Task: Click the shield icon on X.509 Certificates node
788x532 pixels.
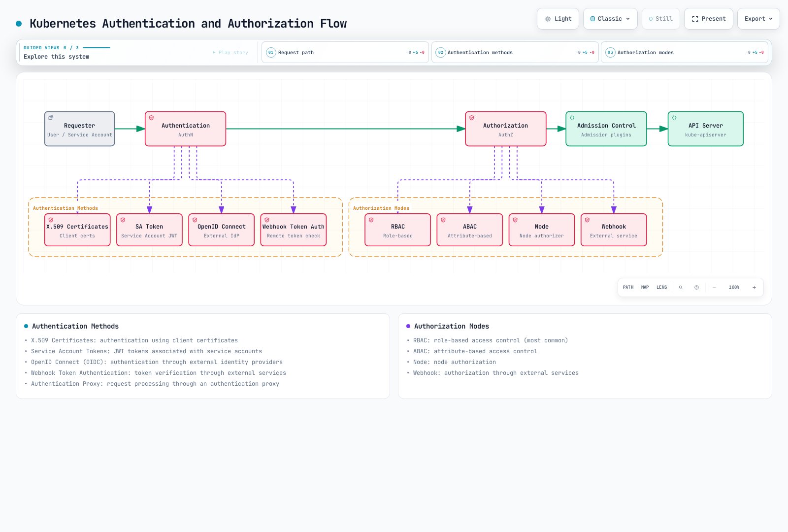Action: tap(51, 220)
